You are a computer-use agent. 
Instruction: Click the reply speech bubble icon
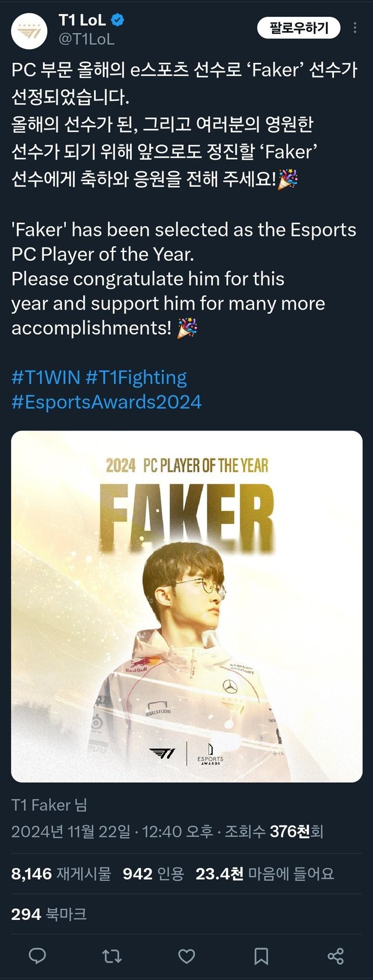[x=38, y=956]
